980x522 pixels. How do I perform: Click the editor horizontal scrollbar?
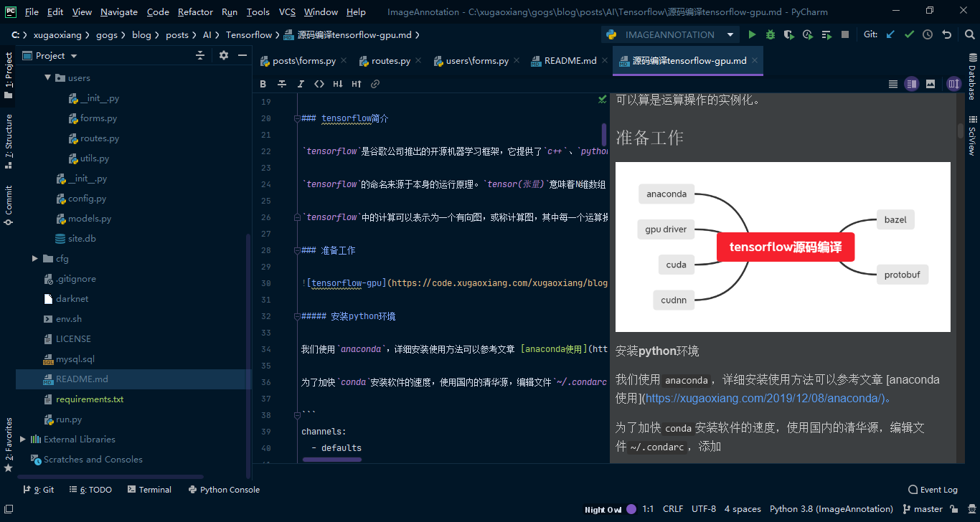click(331, 460)
